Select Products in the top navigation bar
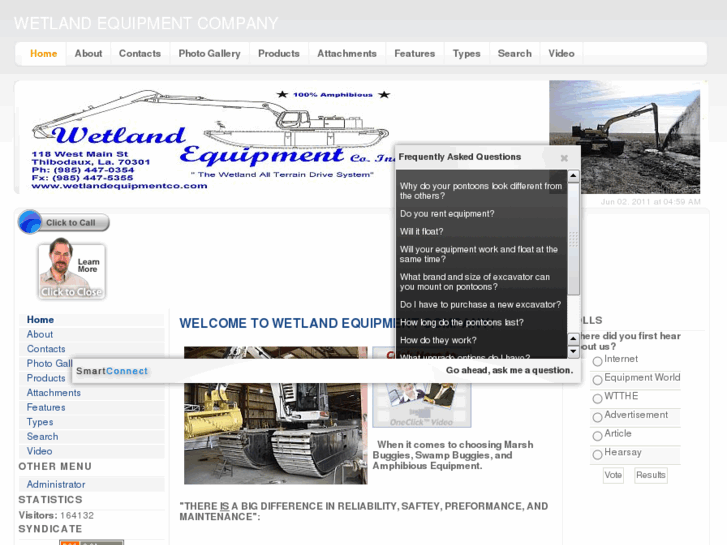Image resolution: width=727 pixels, height=545 pixels. coord(279,53)
